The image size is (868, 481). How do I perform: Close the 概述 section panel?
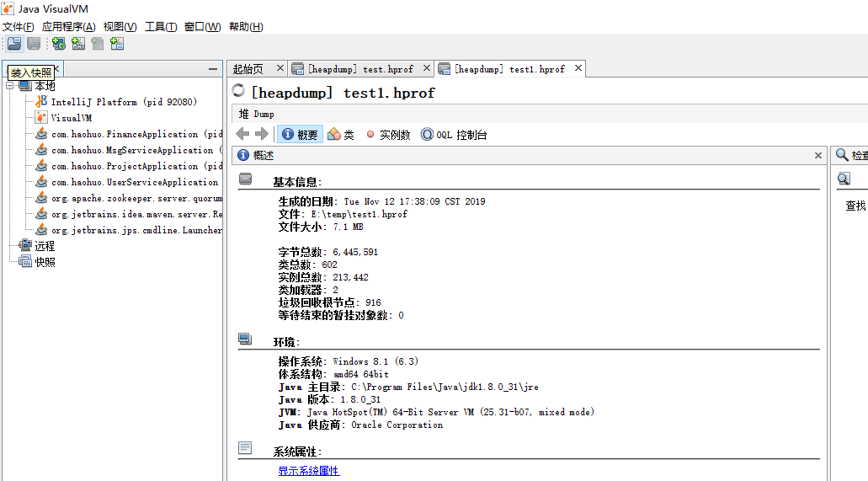818,156
